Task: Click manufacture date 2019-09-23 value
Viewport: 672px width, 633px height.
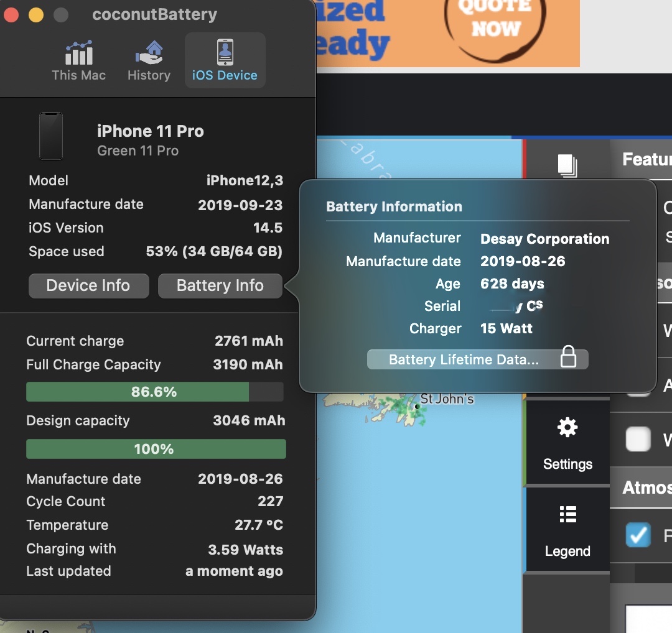Action: [240, 205]
